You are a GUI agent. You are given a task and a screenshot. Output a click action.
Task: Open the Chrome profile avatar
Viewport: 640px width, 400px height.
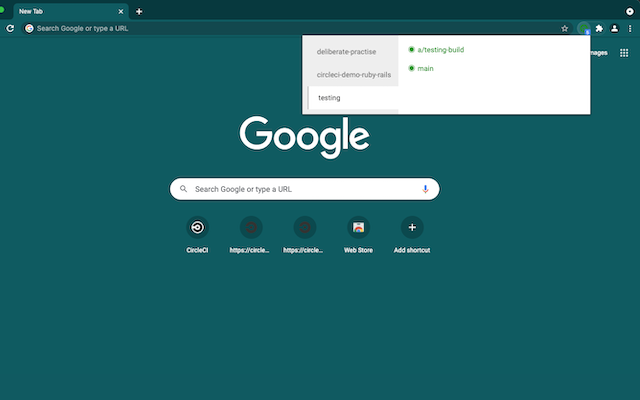click(x=614, y=28)
